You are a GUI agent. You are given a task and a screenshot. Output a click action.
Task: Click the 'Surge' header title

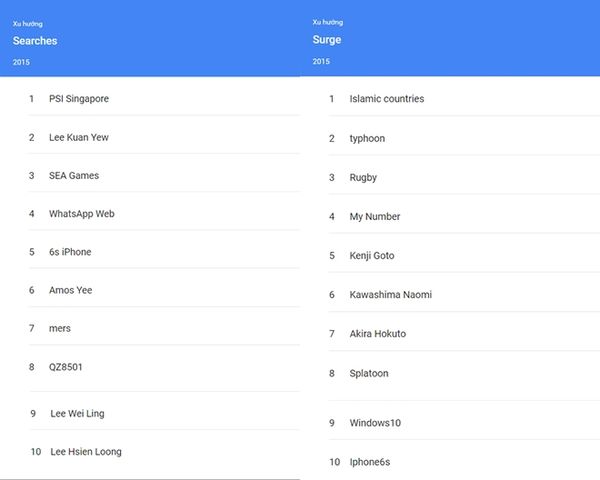pos(326,40)
